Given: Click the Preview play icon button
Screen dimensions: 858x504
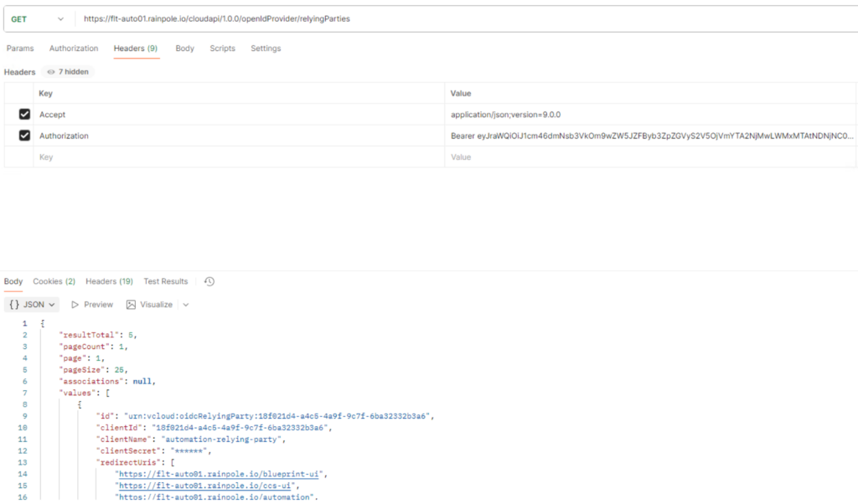Looking at the screenshot, I should click(92, 305).
